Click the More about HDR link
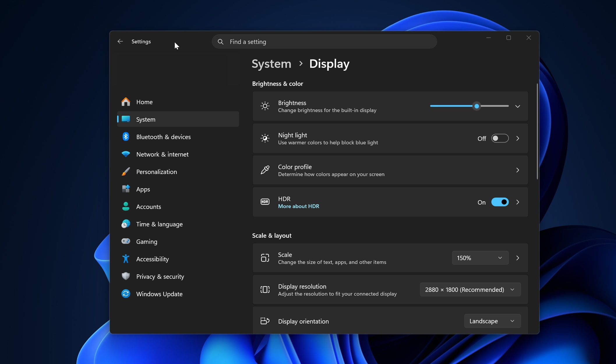Viewport: 616px width, 364px height. pyautogui.click(x=299, y=206)
